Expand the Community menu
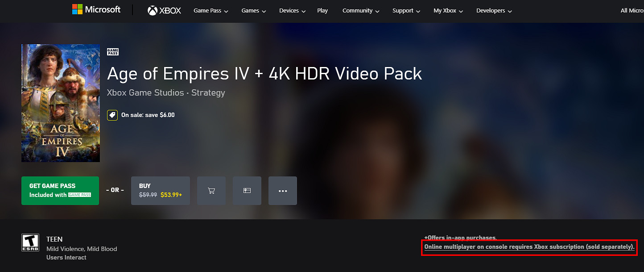 coord(361,11)
